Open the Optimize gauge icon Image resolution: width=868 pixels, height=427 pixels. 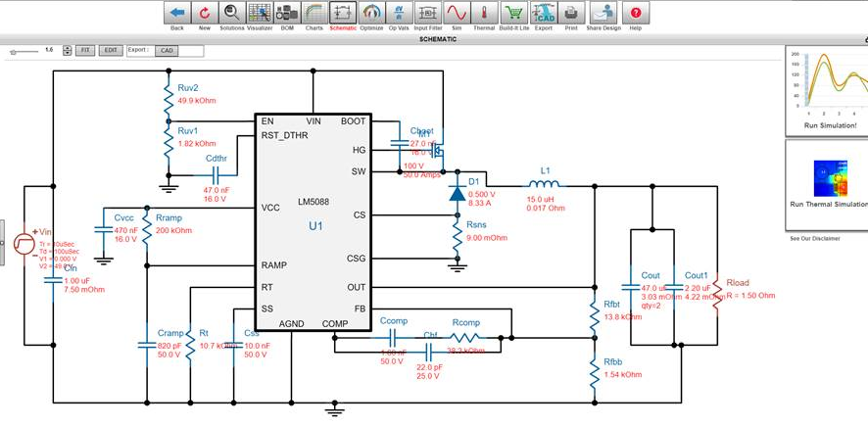pos(371,14)
